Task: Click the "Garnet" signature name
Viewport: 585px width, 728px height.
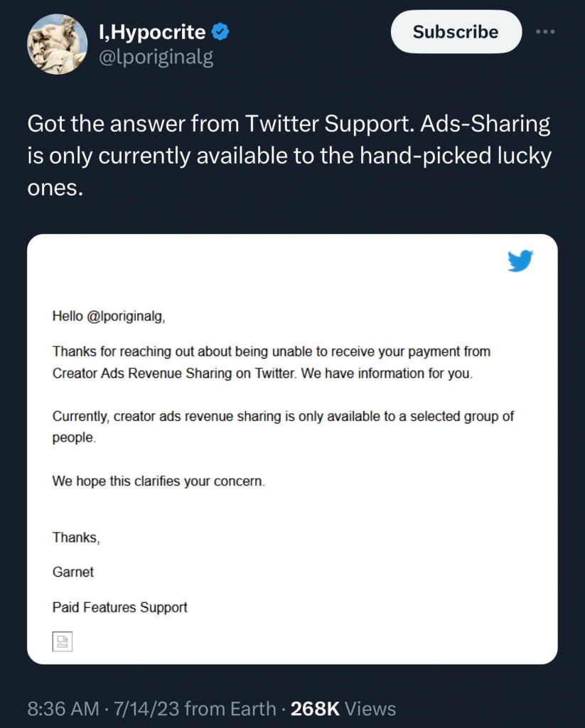Action: 73,572
